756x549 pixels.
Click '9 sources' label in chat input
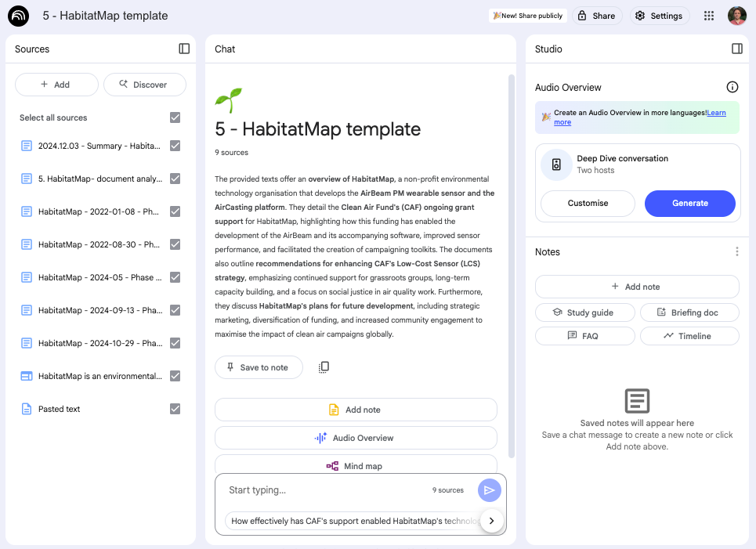tap(448, 490)
